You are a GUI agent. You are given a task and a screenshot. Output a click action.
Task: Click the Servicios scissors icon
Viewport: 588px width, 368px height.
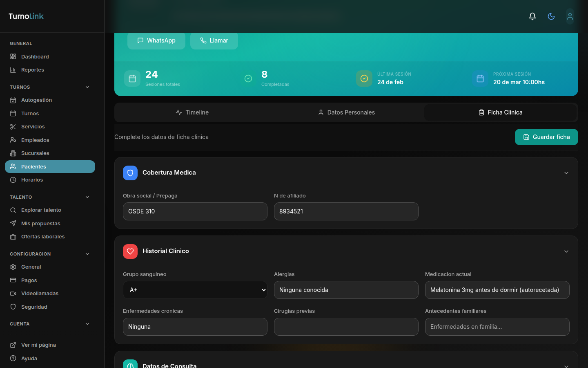pyautogui.click(x=13, y=126)
